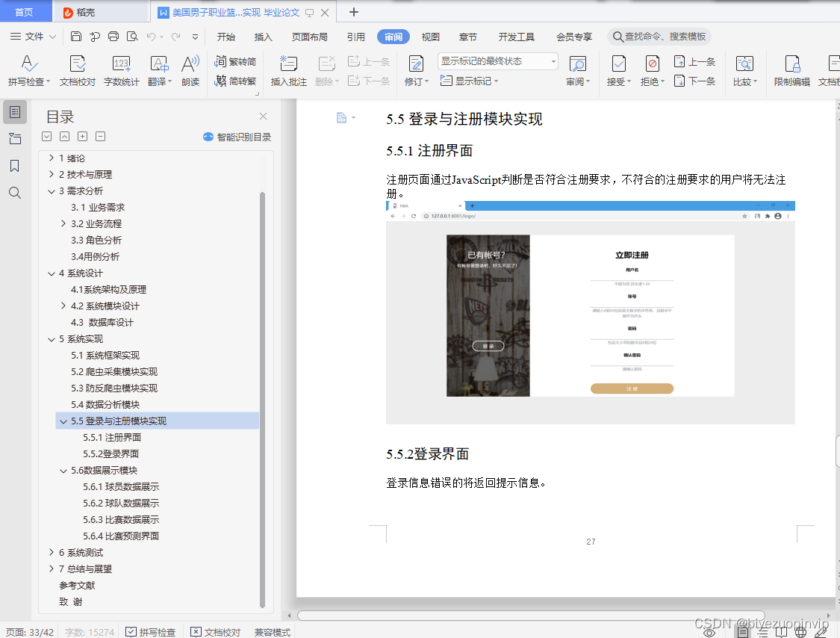
Task: Expand the 6 系统测试 node
Action: [52, 552]
